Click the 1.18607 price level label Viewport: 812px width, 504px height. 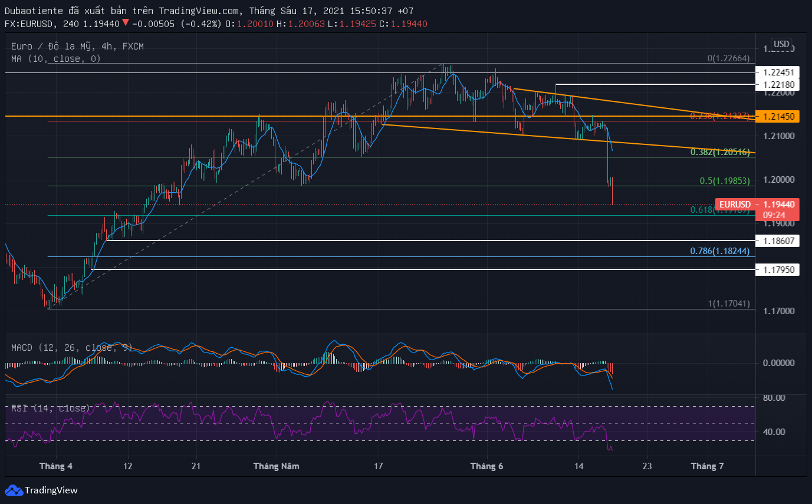pyautogui.click(x=778, y=241)
